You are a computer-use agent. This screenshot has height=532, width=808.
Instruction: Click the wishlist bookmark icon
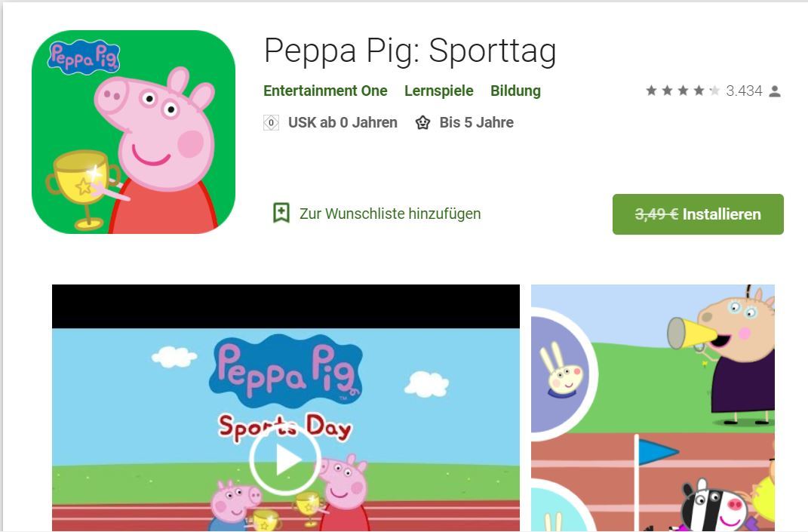click(x=281, y=213)
